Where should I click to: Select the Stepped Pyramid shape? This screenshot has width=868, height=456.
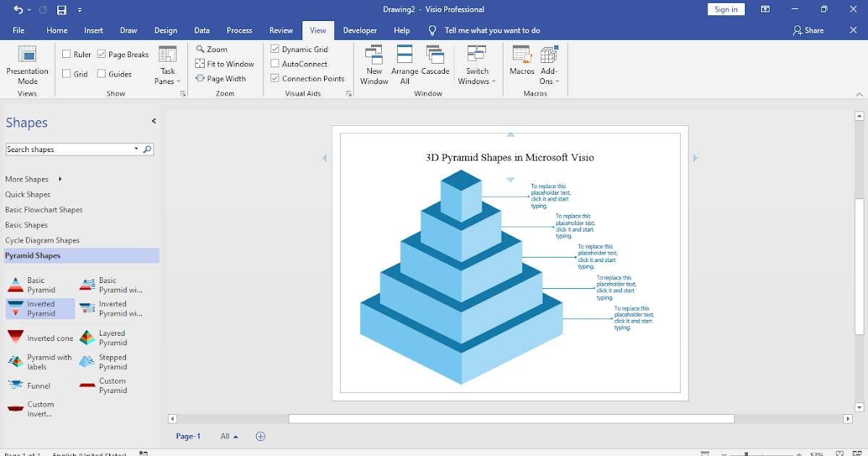pos(112,361)
